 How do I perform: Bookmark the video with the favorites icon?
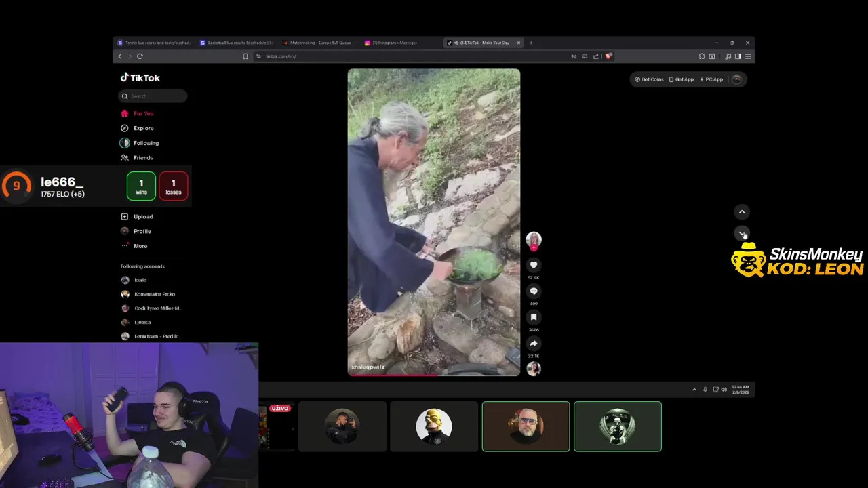pyautogui.click(x=534, y=317)
